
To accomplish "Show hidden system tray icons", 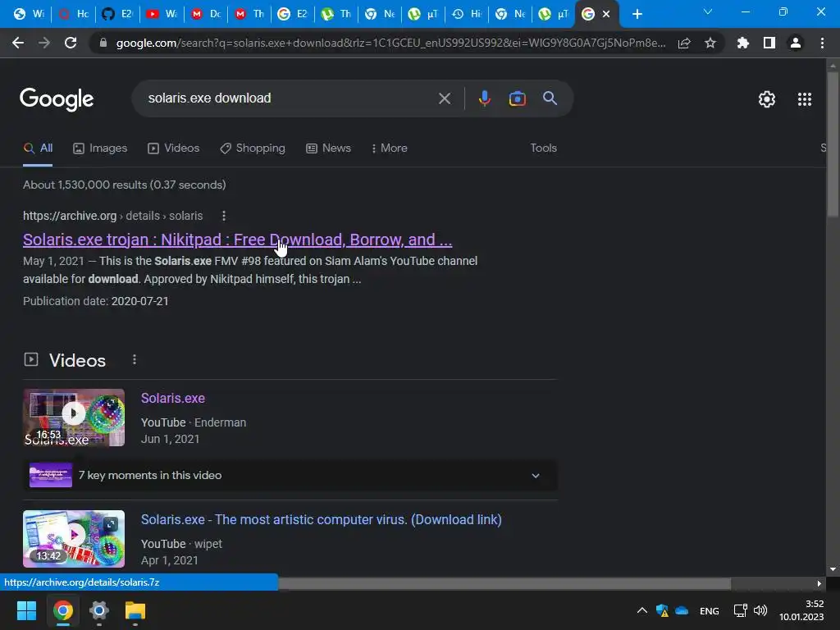I will tap(641, 610).
